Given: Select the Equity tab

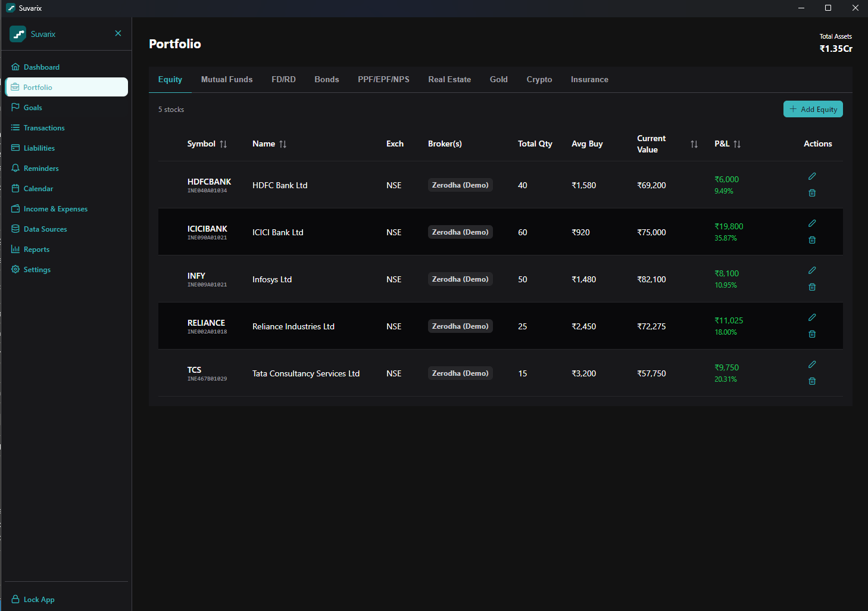Looking at the screenshot, I should [x=170, y=79].
